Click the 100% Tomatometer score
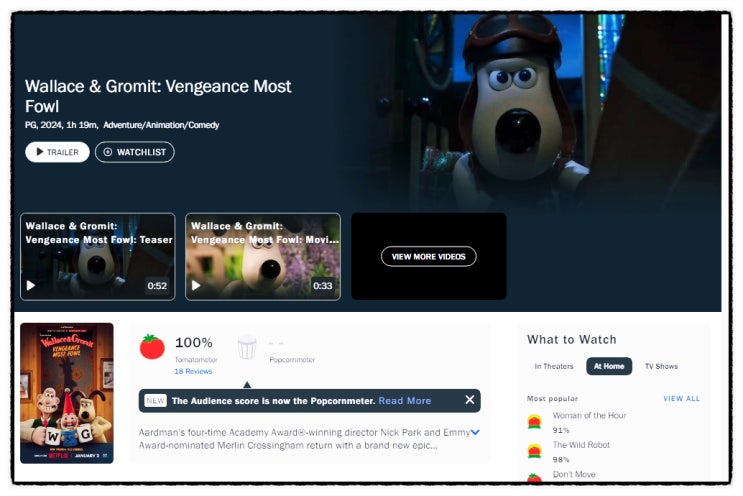Screen dimensions: 743x496 coord(194,343)
